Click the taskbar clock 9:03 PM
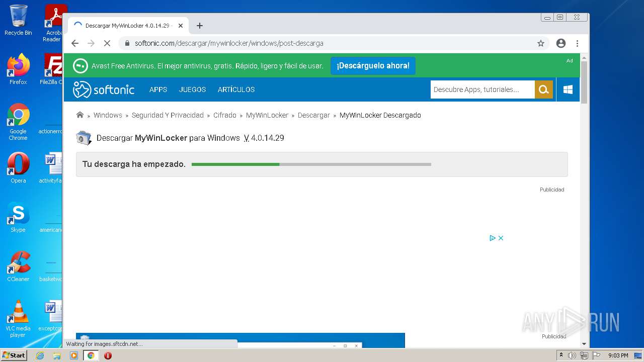This screenshot has width=644, height=362. coord(618,355)
